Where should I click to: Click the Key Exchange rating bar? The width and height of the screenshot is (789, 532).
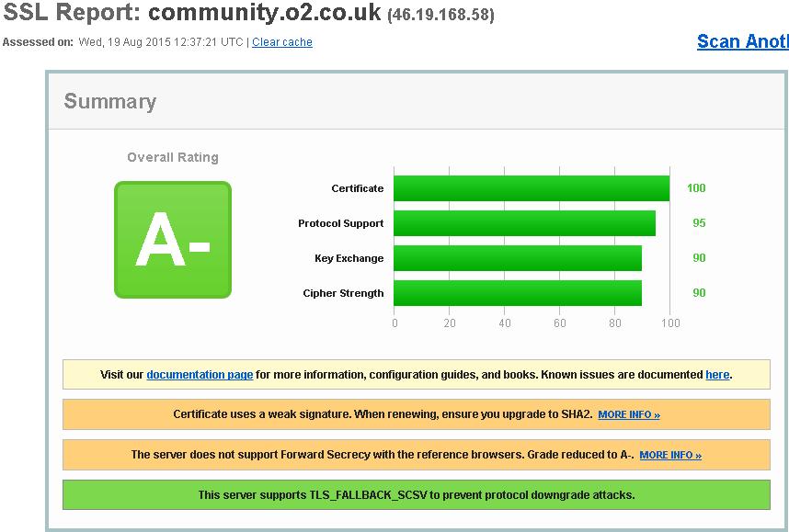pos(519,258)
